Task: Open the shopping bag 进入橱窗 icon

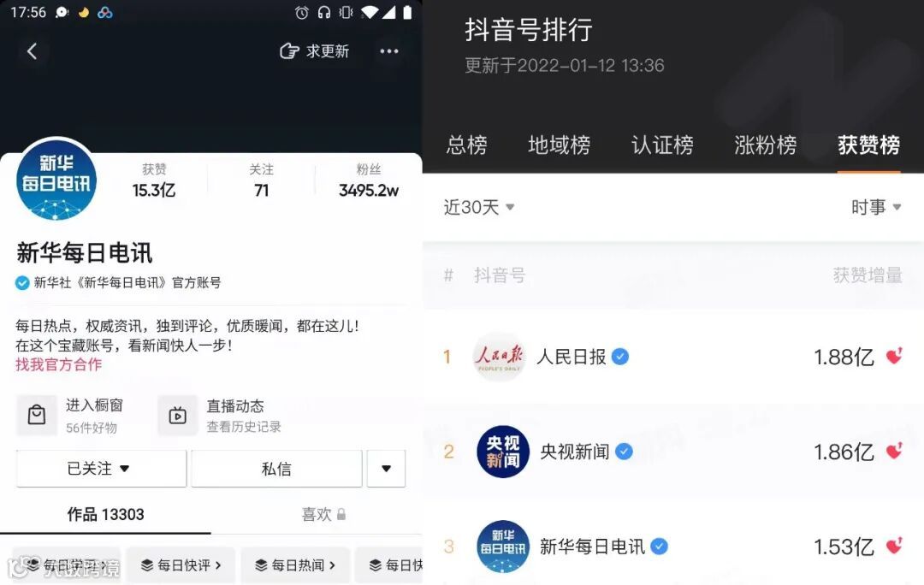Action: pyautogui.click(x=37, y=416)
